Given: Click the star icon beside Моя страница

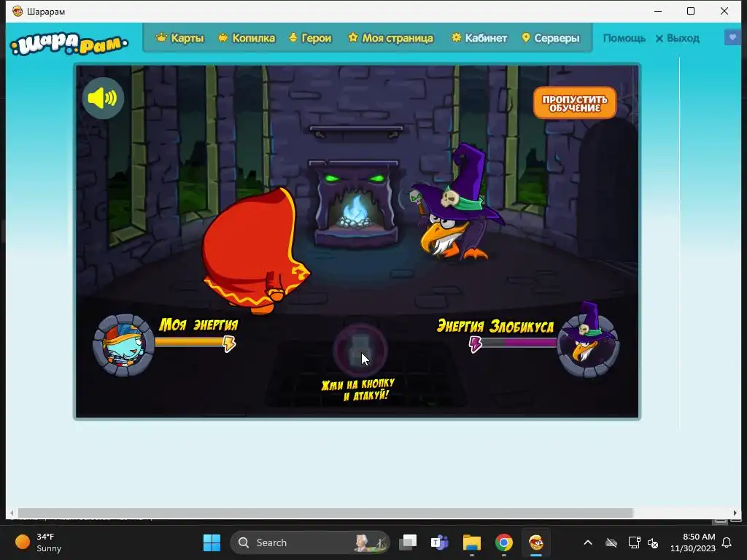Looking at the screenshot, I should pos(353,37).
